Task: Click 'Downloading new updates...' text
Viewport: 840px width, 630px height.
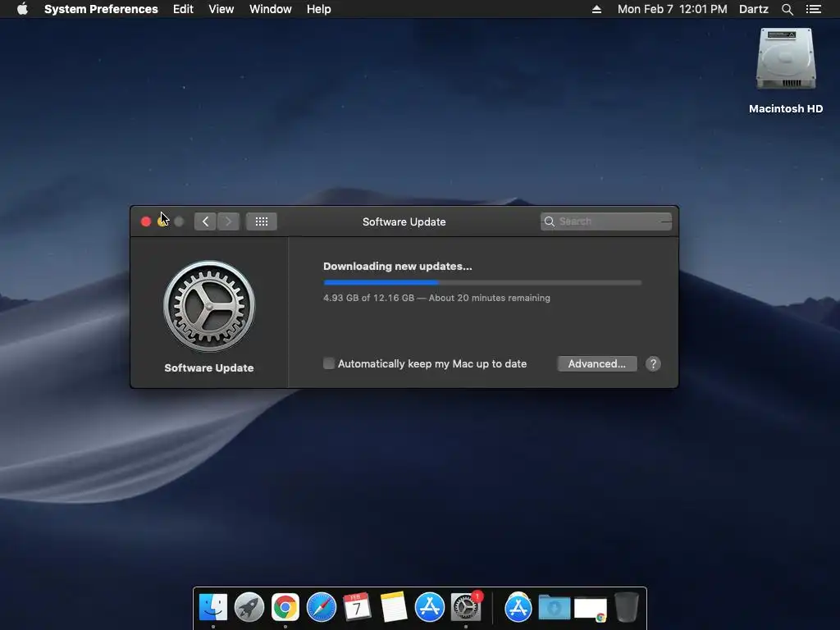Action: coord(398,267)
